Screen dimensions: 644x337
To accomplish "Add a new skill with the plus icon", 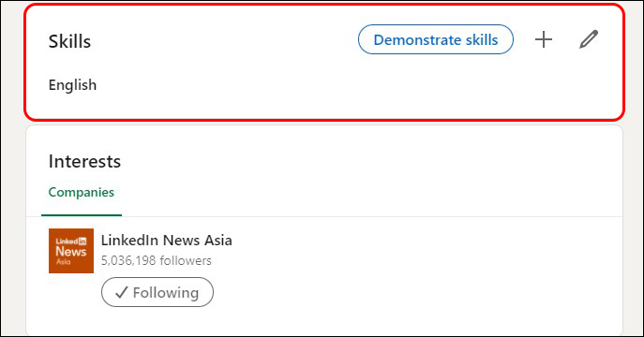I will 544,39.
